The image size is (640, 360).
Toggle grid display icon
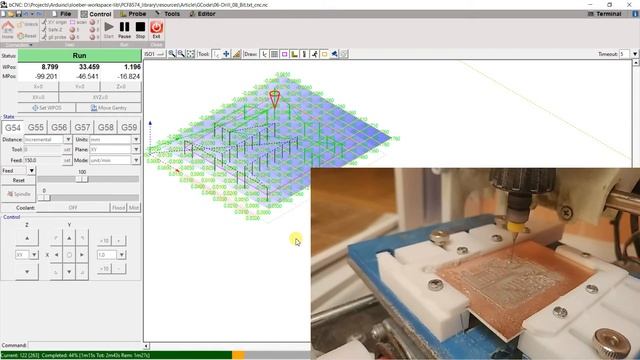coord(274,54)
